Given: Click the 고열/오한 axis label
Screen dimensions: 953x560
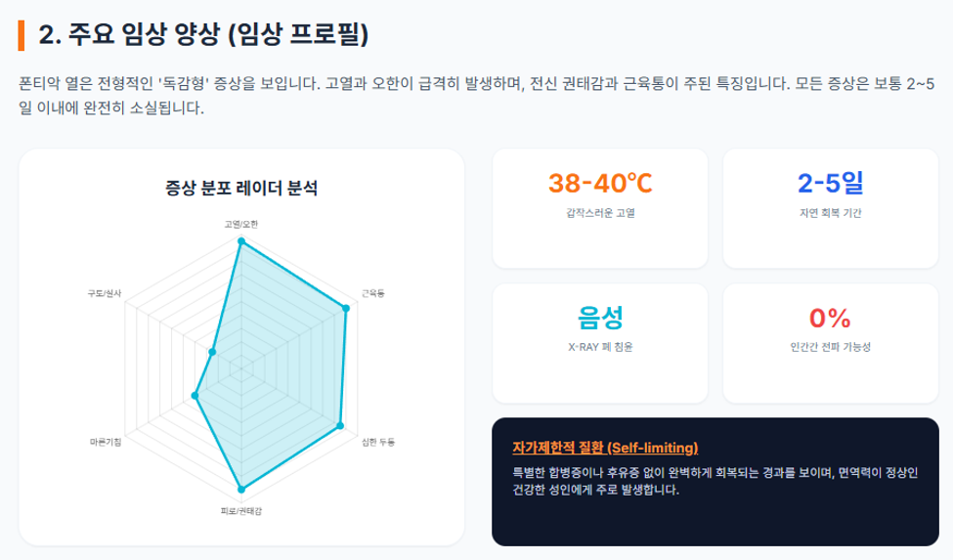Looking at the screenshot, I should click(x=241, y=224).
